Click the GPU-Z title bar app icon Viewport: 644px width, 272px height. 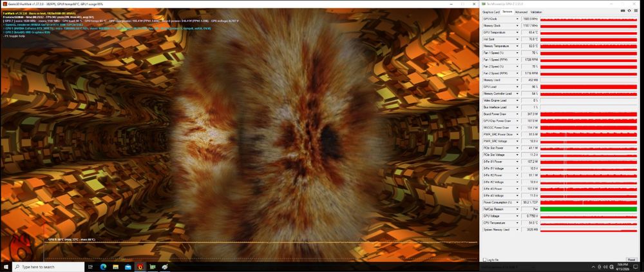pos(484,3)
